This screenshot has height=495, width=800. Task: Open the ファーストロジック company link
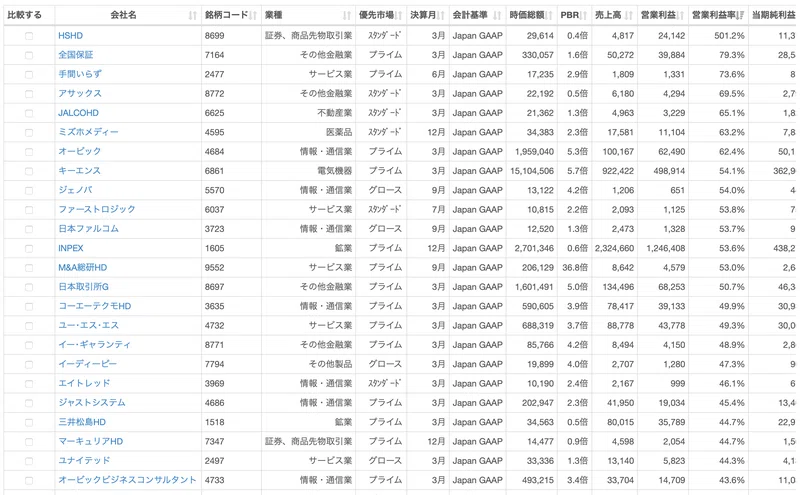[x=97, y=210]
